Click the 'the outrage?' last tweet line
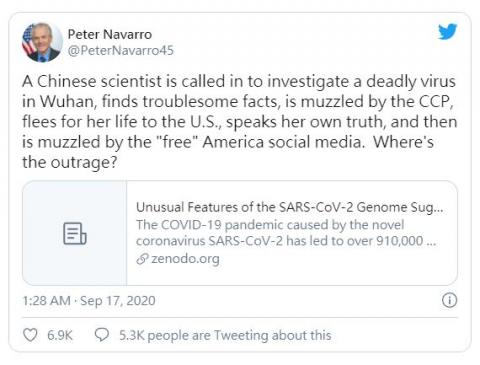Viewport: 480px width, 365px height. (70, 162)
